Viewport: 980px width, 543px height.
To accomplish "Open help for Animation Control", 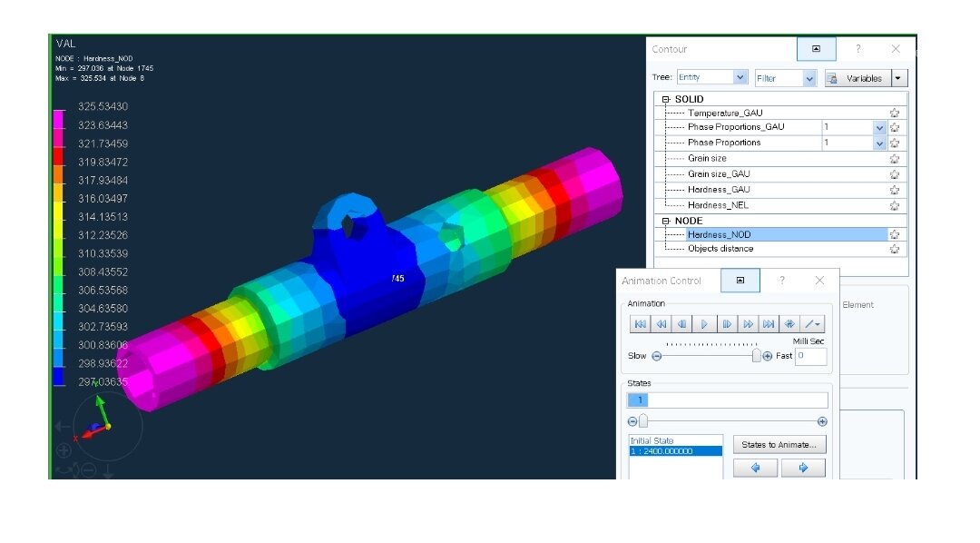I will coord(781,281).
